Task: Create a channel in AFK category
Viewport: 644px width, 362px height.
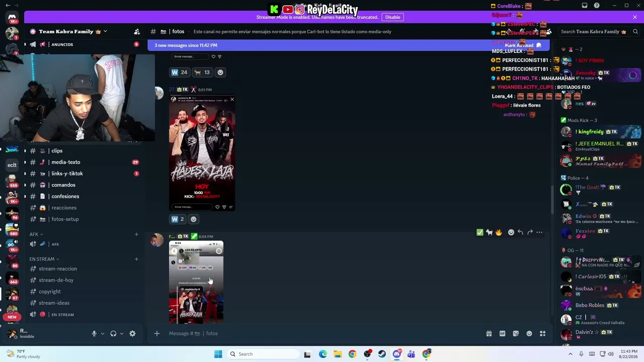Action: click(x=136, y=234)
